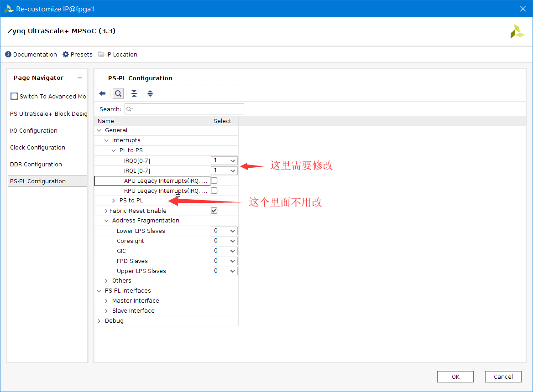
Task: Click the Documentation info icon
Action: click(8, 54)
